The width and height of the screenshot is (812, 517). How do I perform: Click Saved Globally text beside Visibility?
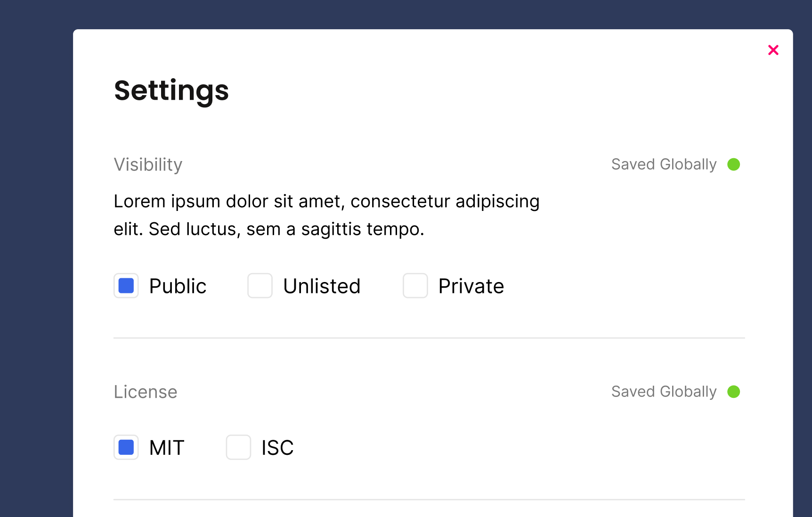(x=664, y=164)
